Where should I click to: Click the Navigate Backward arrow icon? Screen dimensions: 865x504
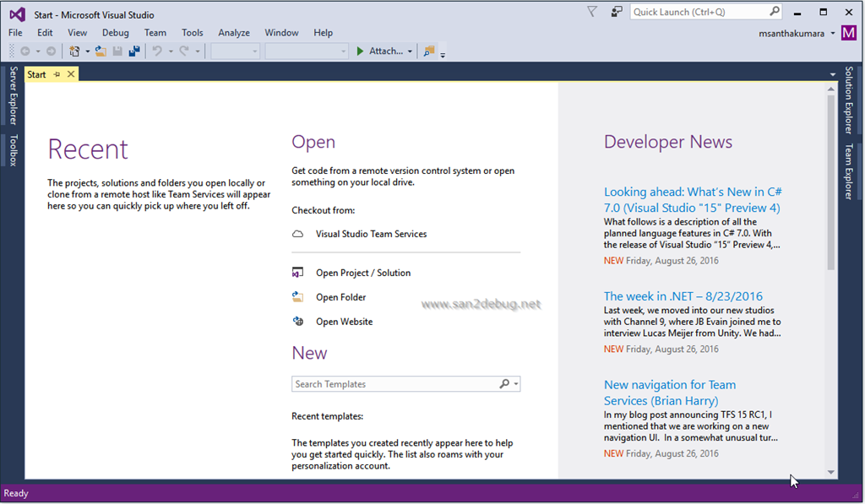click(x=25, y=51)
